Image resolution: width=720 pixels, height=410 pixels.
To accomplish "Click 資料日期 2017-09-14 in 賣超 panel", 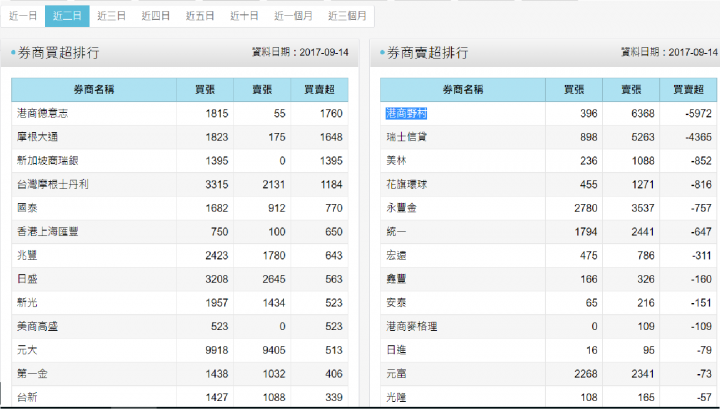I will click(669, 52).
